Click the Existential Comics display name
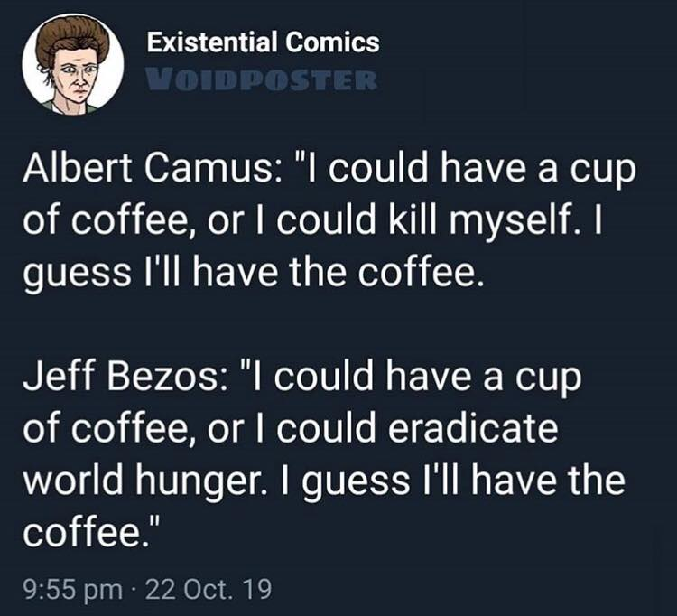Screen dimensions: 677x616 263,42
